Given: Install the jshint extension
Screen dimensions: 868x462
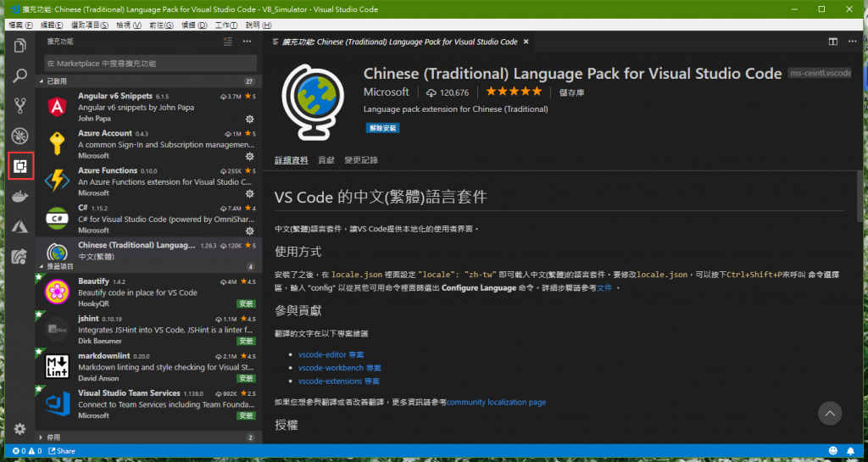Looking at the screenshot, I should [247, 341].
